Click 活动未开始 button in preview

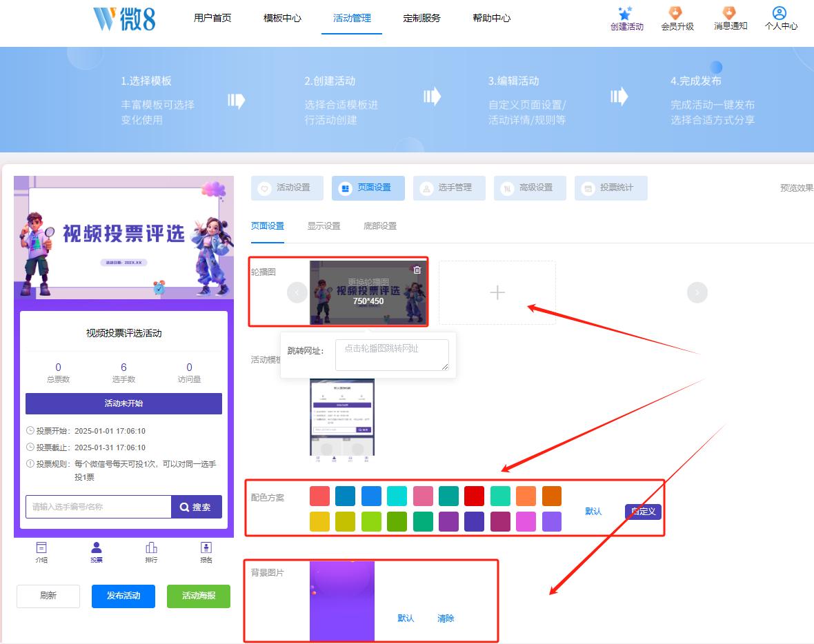tap(123, 403)
